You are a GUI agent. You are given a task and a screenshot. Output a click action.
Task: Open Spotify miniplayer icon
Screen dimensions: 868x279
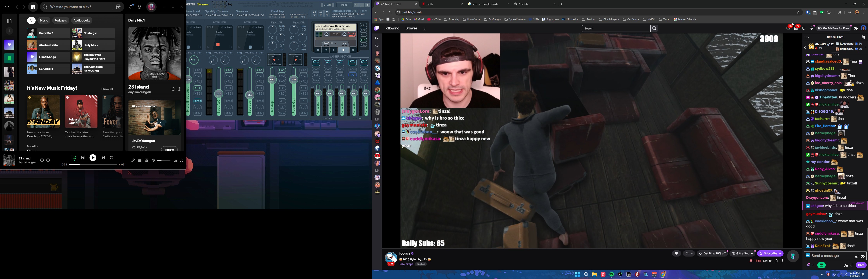point(175,160)
